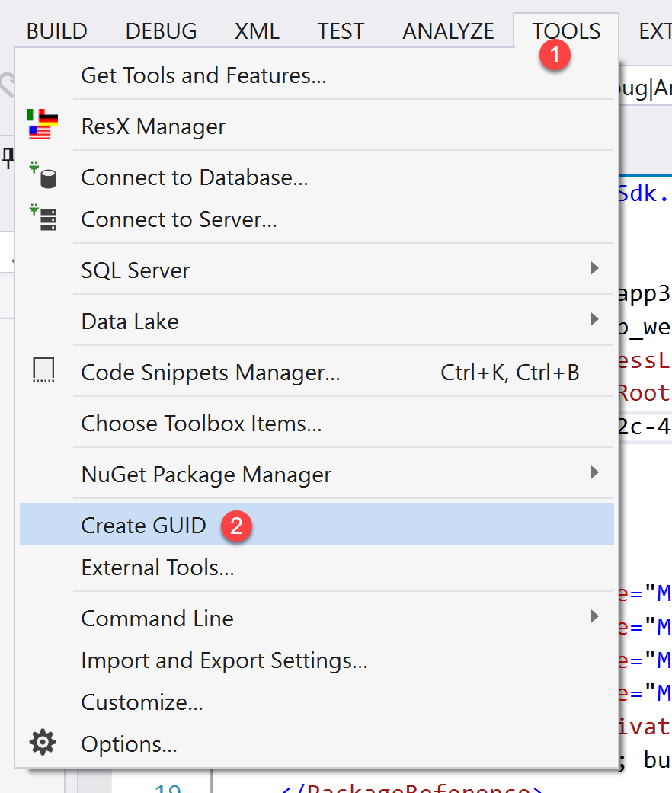Choose Create GUID menu entry

[143, 525]
